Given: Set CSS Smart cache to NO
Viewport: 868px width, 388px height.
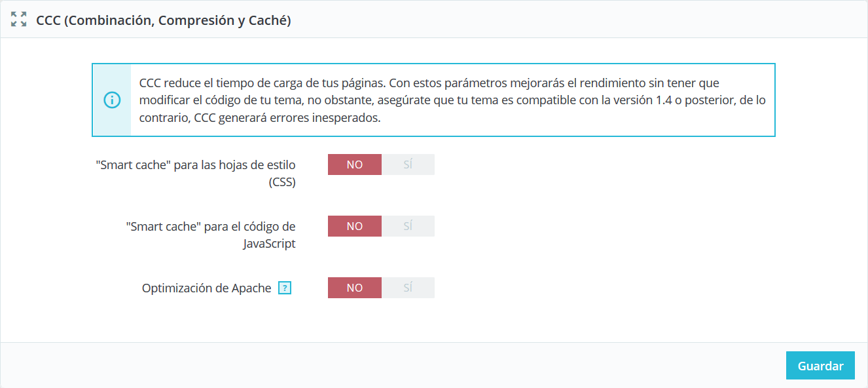Looking at the screenshot, I should (355, 165).
